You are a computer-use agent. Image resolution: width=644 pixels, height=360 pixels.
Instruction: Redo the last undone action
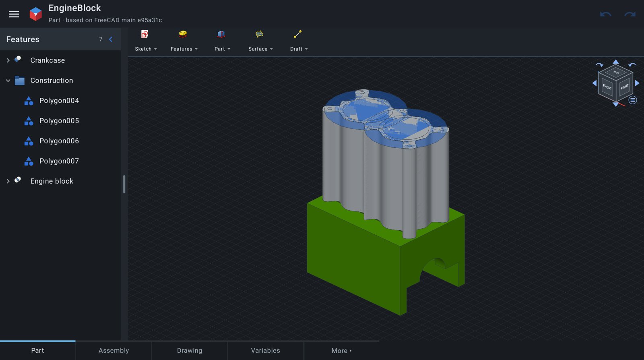(x=630, y=14)
